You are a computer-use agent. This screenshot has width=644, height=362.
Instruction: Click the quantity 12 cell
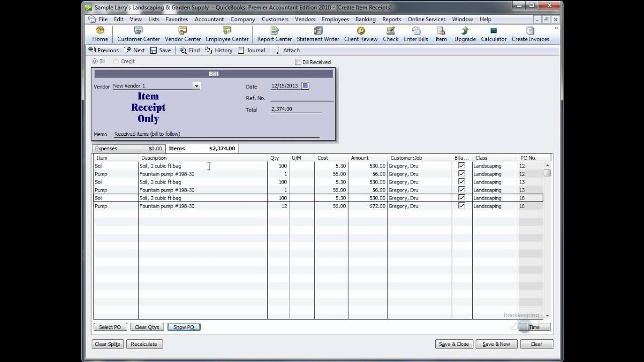point(278,206)
